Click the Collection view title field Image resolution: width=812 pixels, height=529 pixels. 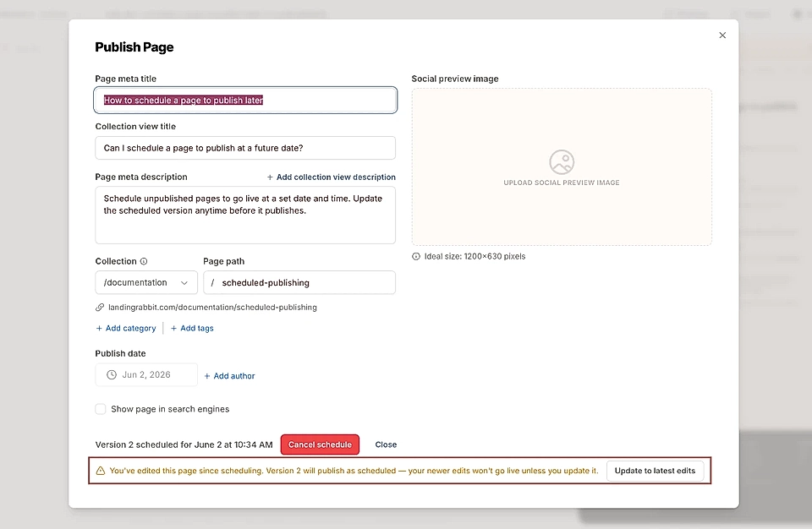click(245, 148)
